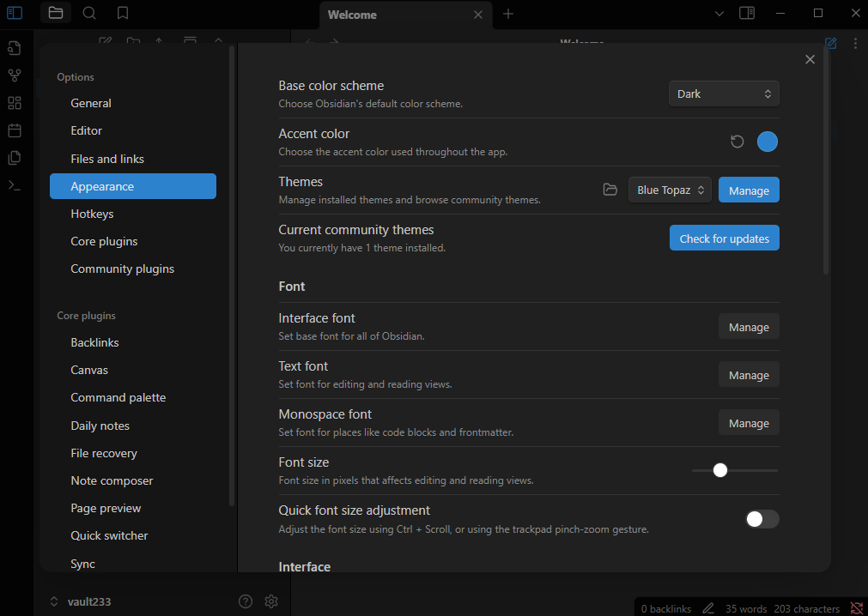This screenshot has width=868, height=616.
Task: Open graph view ribbon icon
Action: 15,75
